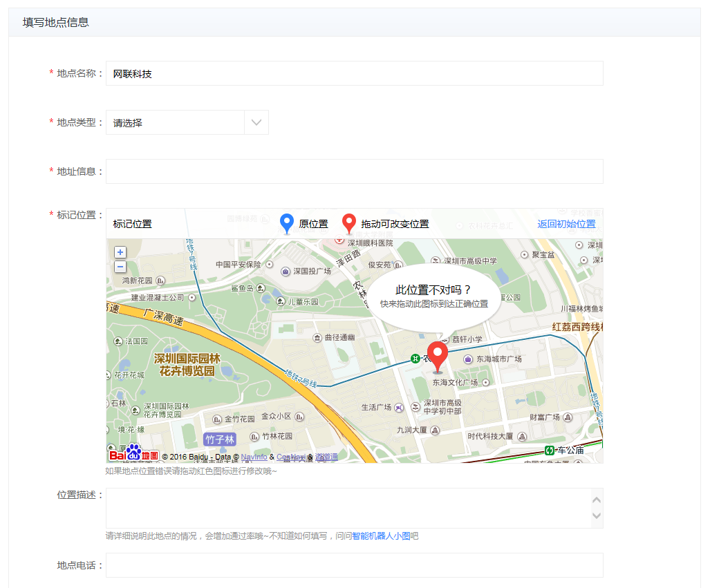Viewport: 710px width, 588px height.
Task: Select the 地点电话 input field
Action: (354, 565)
